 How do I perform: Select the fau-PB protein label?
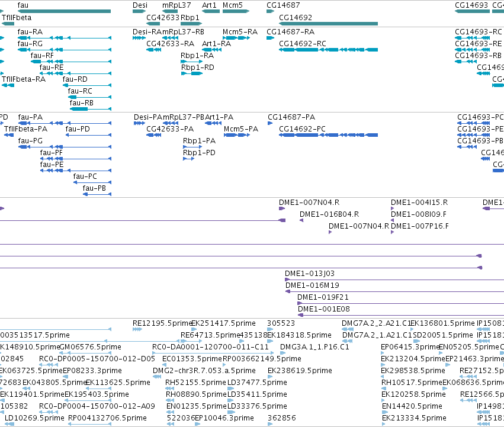click(94, 188)
